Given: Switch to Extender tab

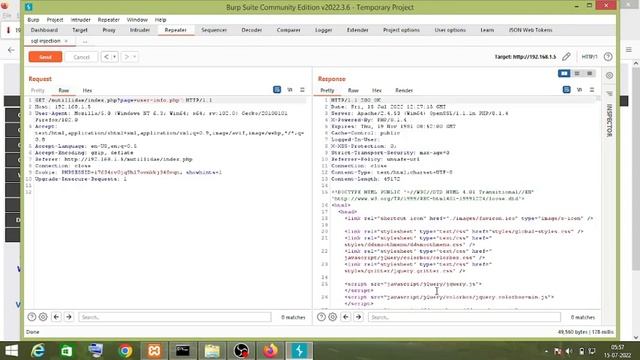Looking at the screenshot, I should (x=358, y=30).
